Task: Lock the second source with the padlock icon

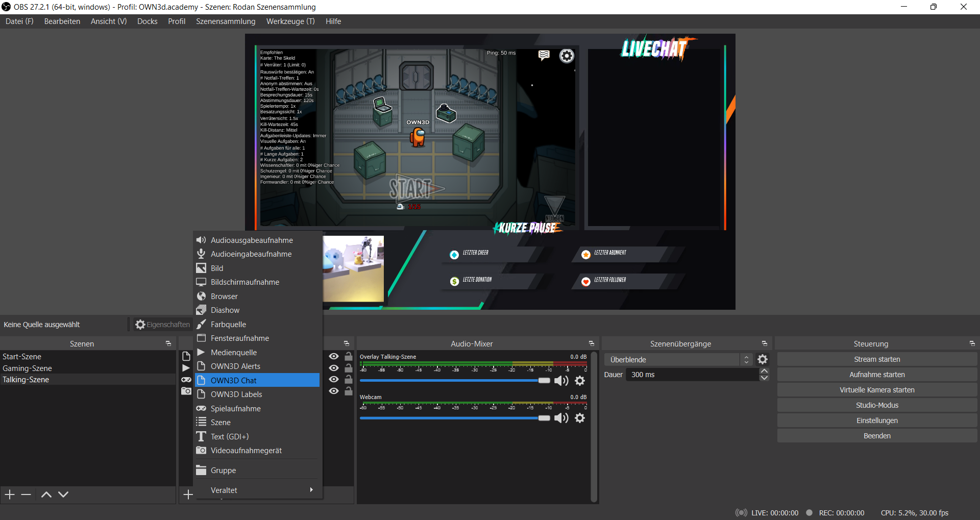Action: (x=348, y=368)
